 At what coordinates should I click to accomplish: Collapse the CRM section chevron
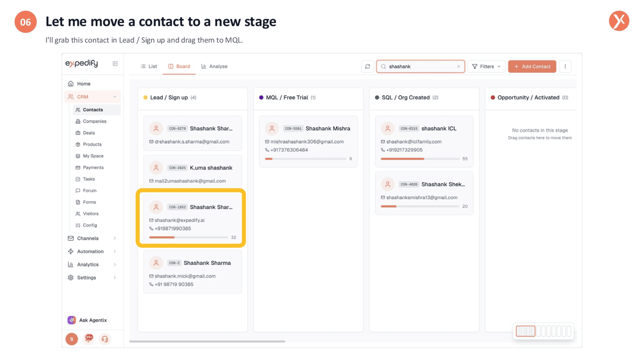115,97
